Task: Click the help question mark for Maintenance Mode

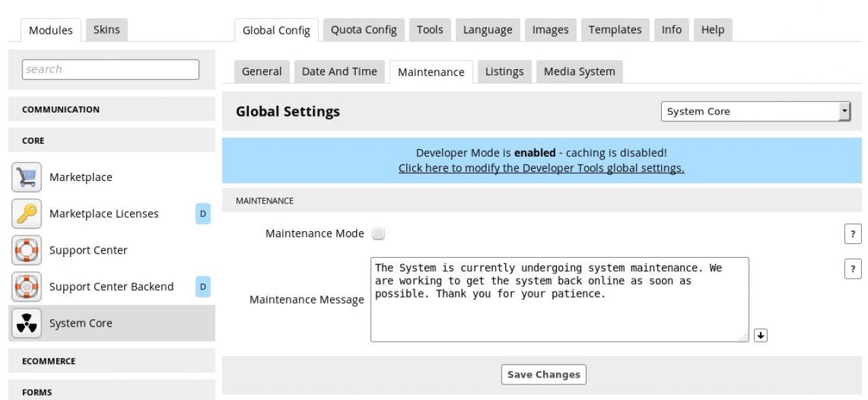Action: pyautogui.click(x=852, y=234)
